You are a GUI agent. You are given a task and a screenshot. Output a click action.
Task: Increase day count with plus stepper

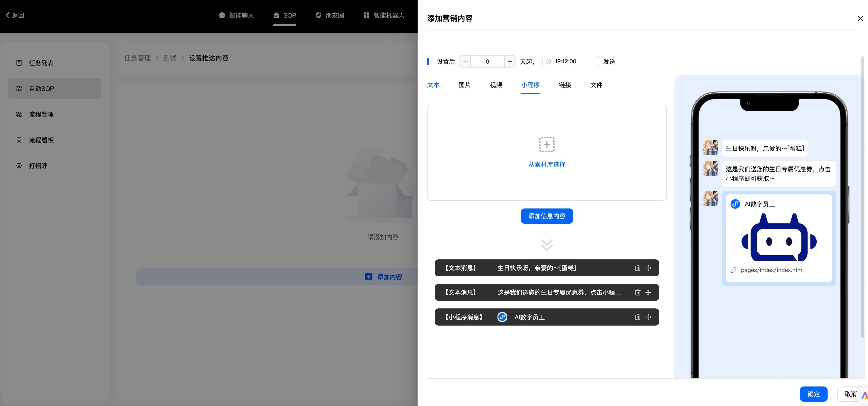tap(510, 61)
